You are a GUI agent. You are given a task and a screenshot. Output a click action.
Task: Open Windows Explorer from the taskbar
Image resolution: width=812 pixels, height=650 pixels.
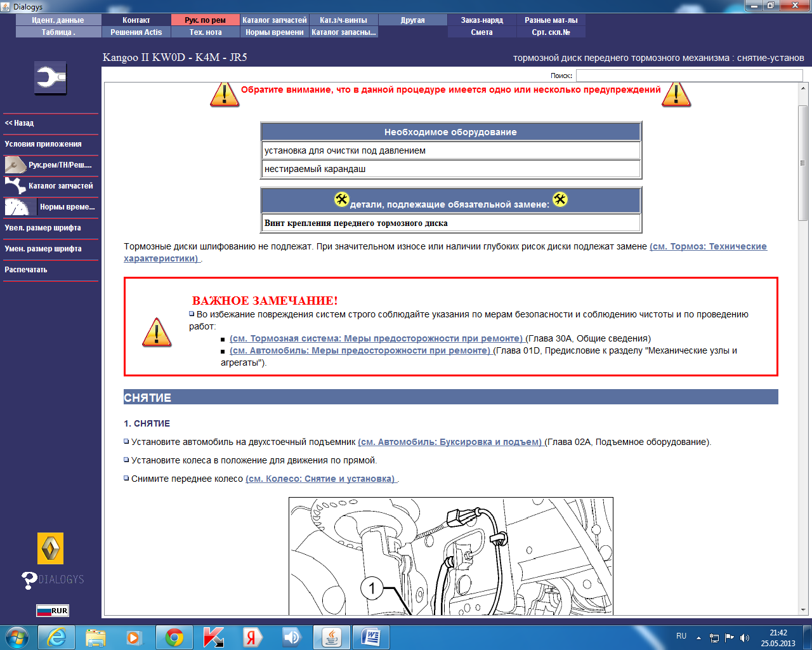point(96,637)
